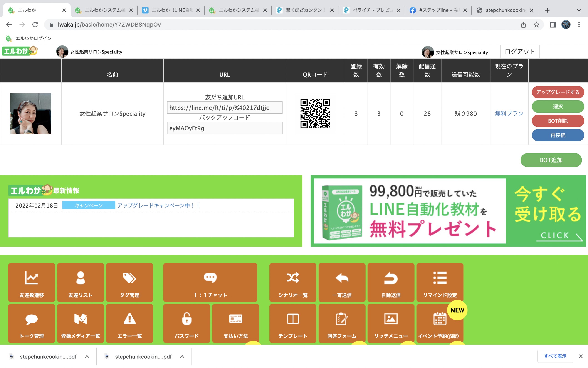Click the 送信可能数 value 残り980

coord(465,113)
